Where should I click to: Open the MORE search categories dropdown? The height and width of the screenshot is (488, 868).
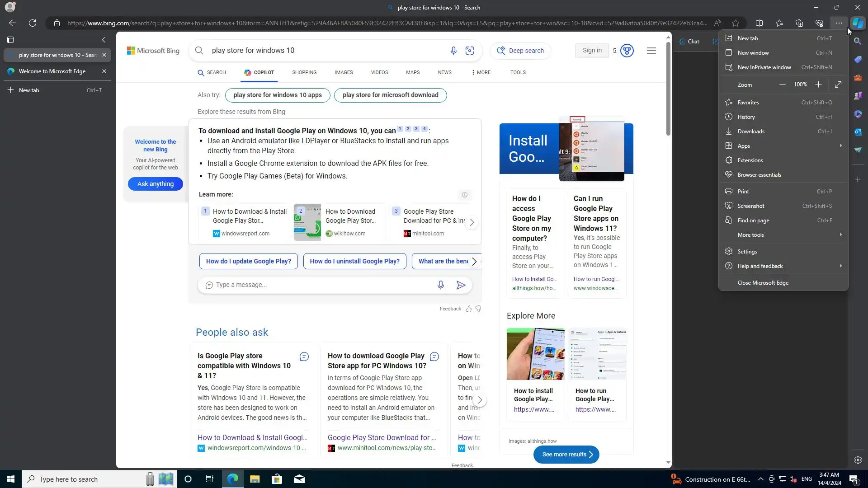[481, 72]
